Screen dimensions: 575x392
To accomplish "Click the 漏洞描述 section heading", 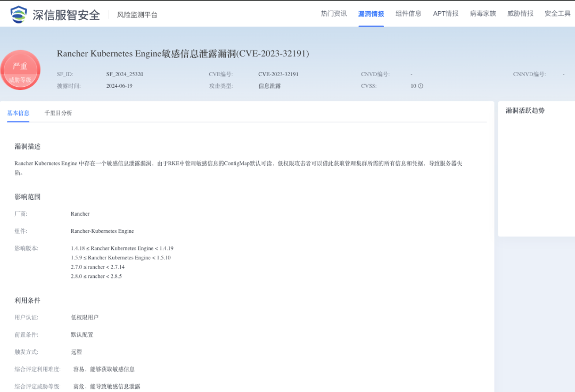I will [28, 146].
